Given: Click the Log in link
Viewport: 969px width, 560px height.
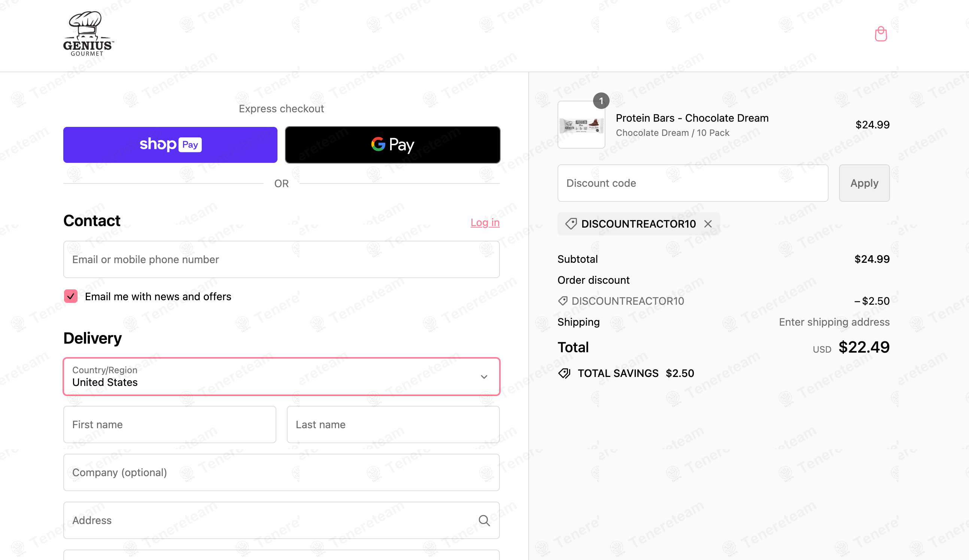Looking at the screenshot, I should click(x=485, y=222).
